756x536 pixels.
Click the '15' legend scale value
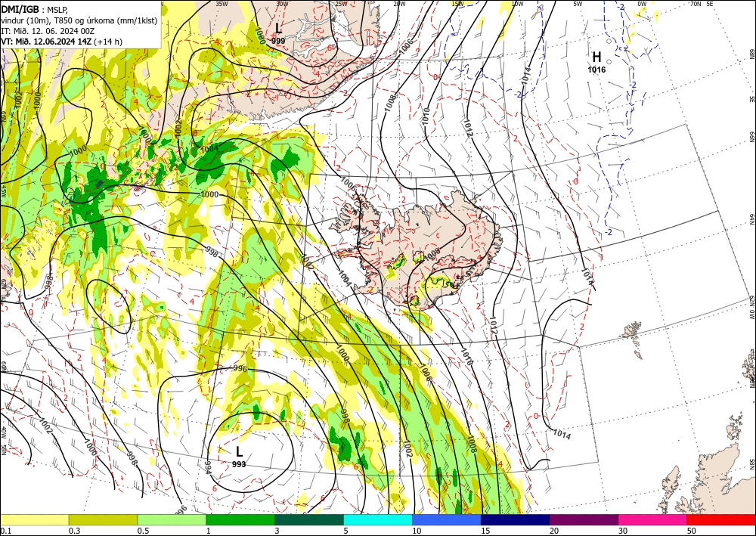point(485,531)
